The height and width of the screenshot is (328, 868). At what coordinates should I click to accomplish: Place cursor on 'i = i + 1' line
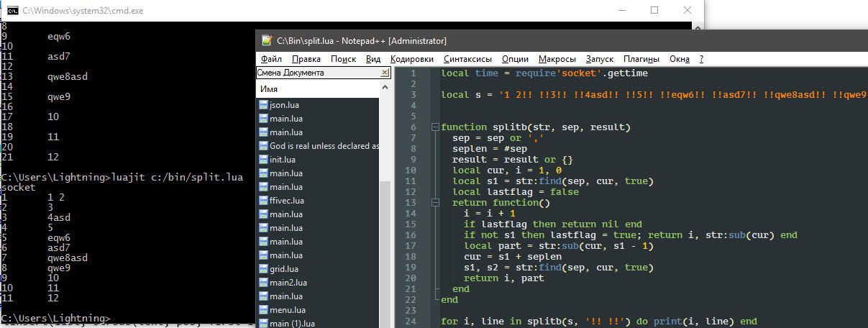tap(489, 214)
